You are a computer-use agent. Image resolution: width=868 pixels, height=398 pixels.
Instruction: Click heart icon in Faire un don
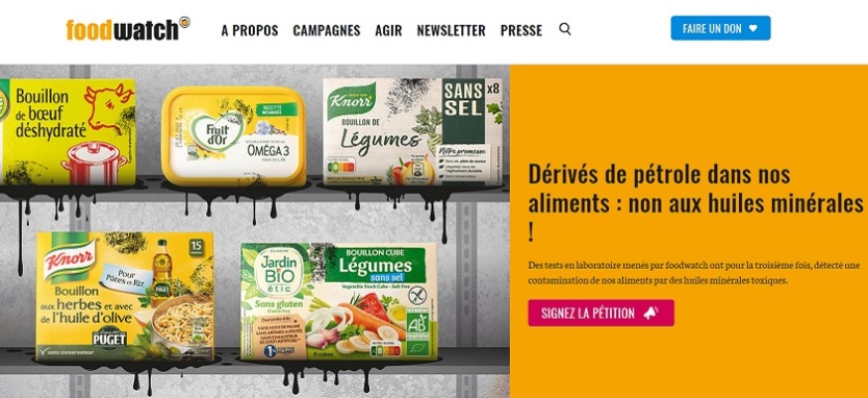tap(753, 29)
